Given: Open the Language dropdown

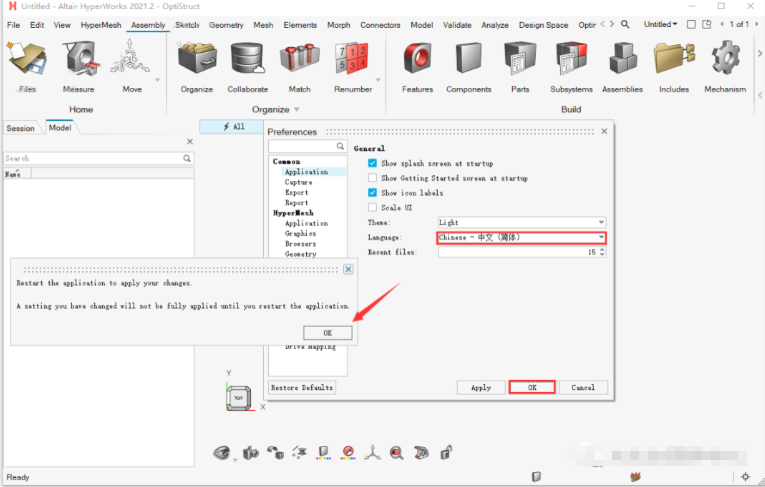Looking at the screenshot, I should [x=521, y=237].
